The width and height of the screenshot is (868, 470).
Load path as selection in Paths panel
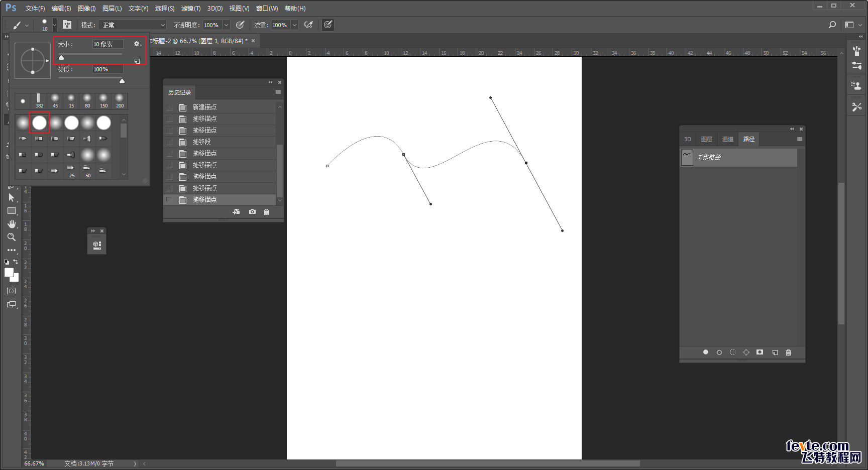(733, 352)
